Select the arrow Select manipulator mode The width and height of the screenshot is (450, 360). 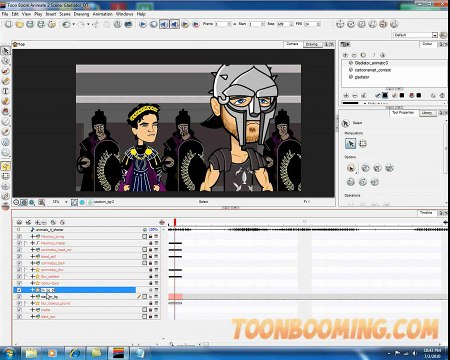pyautogui.click(x=350, y=144)
